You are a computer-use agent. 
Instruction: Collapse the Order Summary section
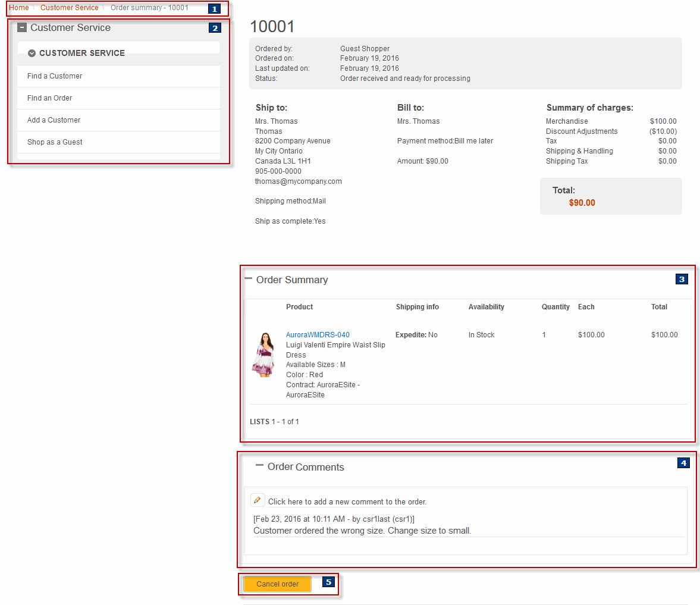point(249,278)
